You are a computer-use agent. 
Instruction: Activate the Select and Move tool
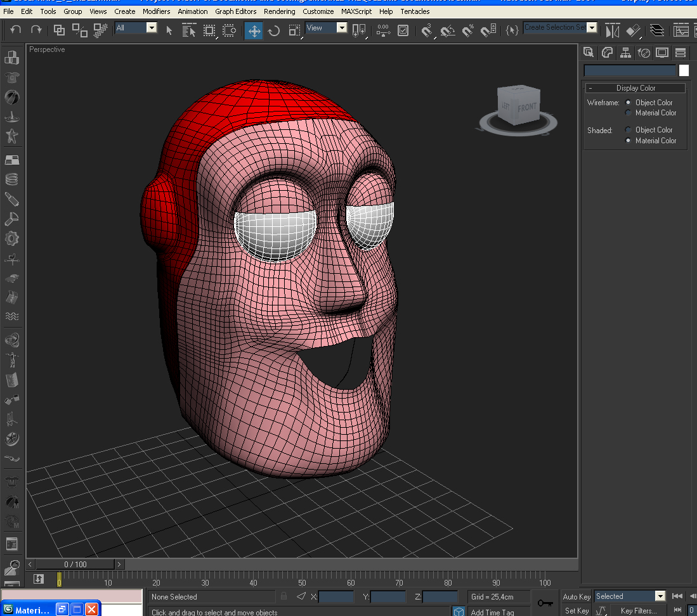click(x=254, y=30)
